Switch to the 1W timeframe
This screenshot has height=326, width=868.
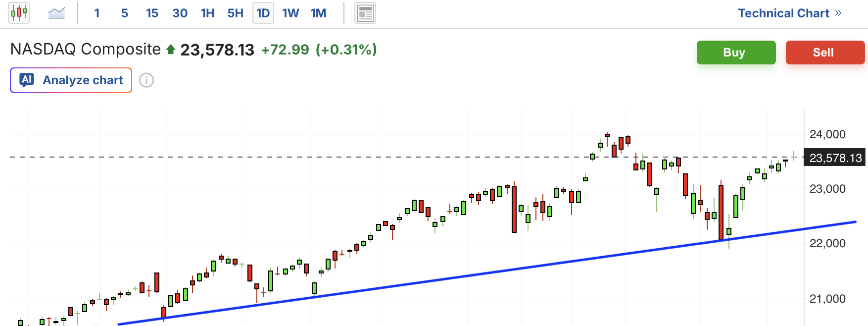pos(290,13)
